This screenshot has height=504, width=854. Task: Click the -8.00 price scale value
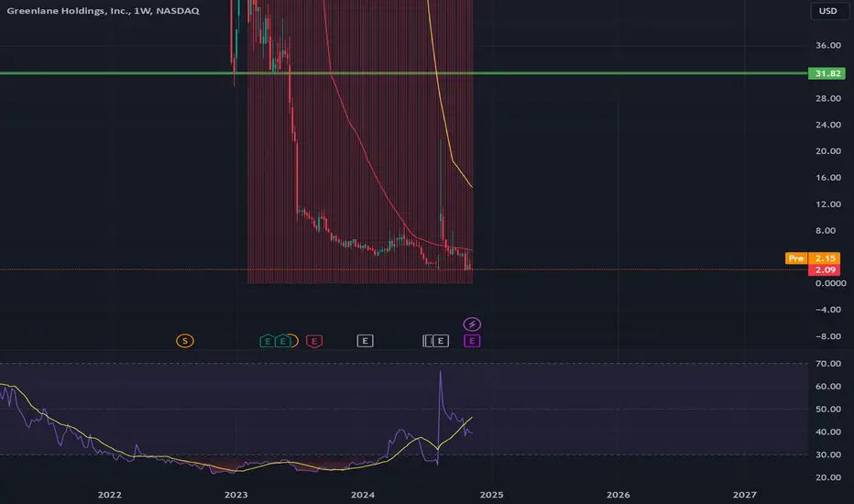tap(828, 336)
